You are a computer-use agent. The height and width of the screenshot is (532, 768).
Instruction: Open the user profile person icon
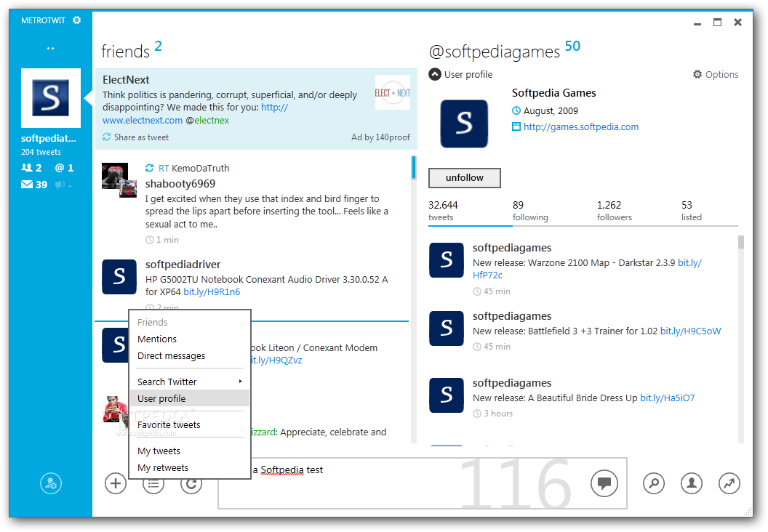coord(692,483)
